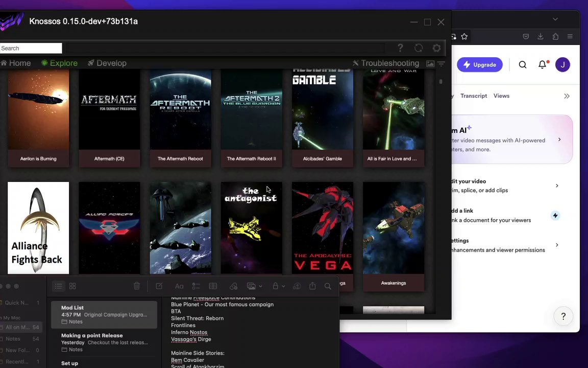Open Knossos Troubleshooting tab
The width and height of the screenshot is (588, 368).
tap(385, 63)
